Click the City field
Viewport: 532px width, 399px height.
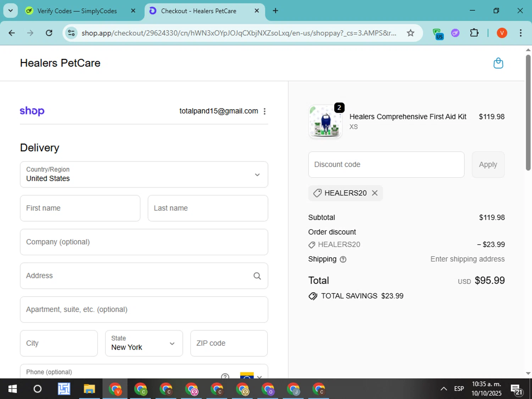point(59,343)
